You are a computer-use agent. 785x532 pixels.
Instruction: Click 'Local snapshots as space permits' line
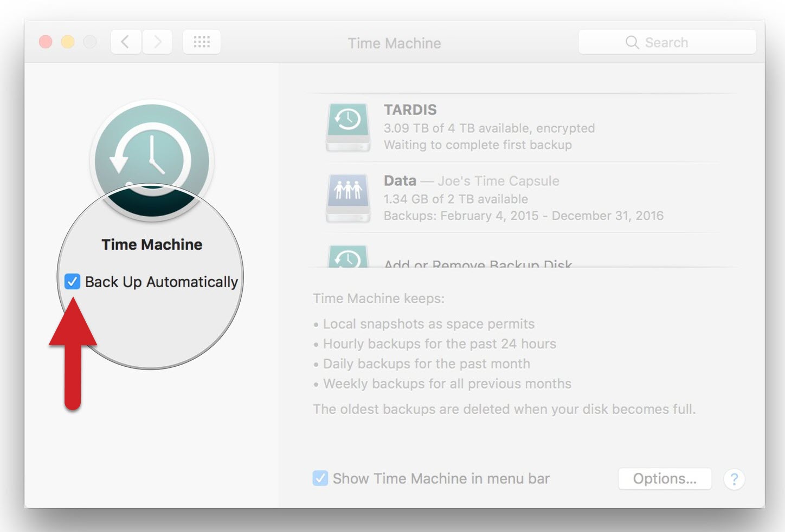tap(429, 324)
